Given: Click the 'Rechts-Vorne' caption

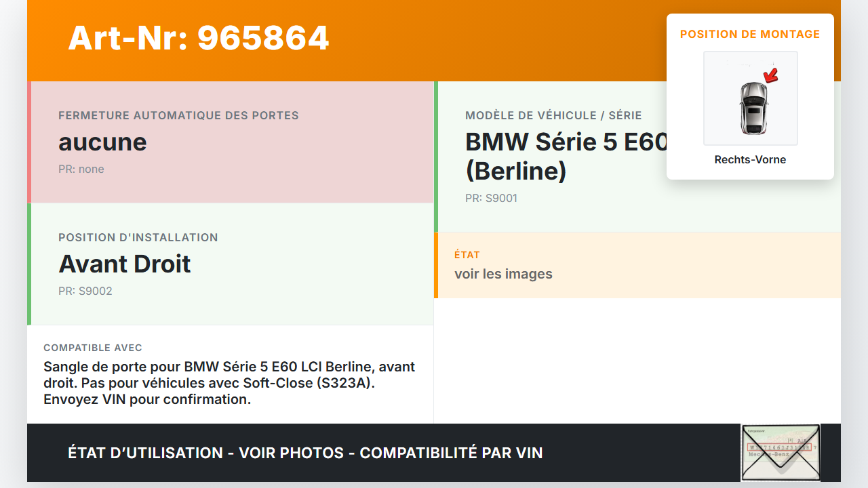Looking at the screenshot, I should coord(750,160).
